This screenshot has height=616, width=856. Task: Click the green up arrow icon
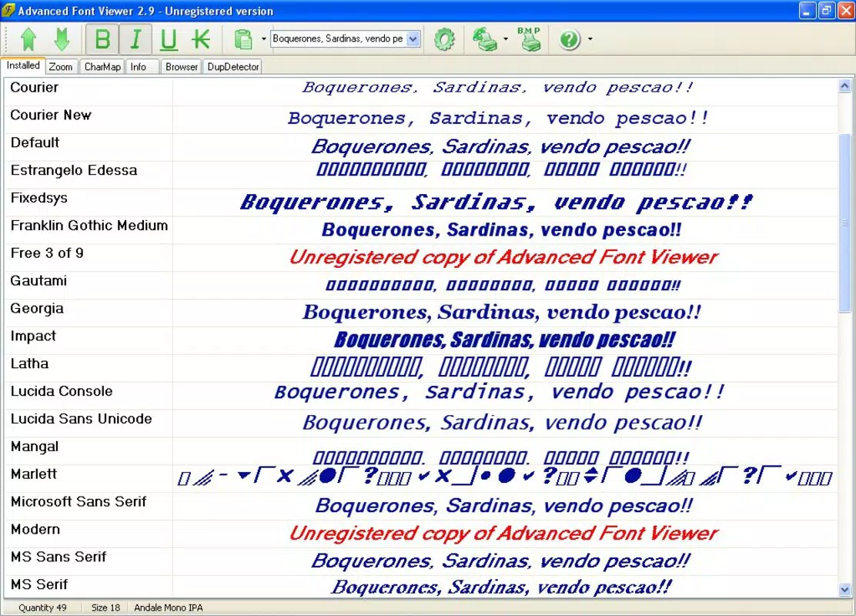point(28,39)
